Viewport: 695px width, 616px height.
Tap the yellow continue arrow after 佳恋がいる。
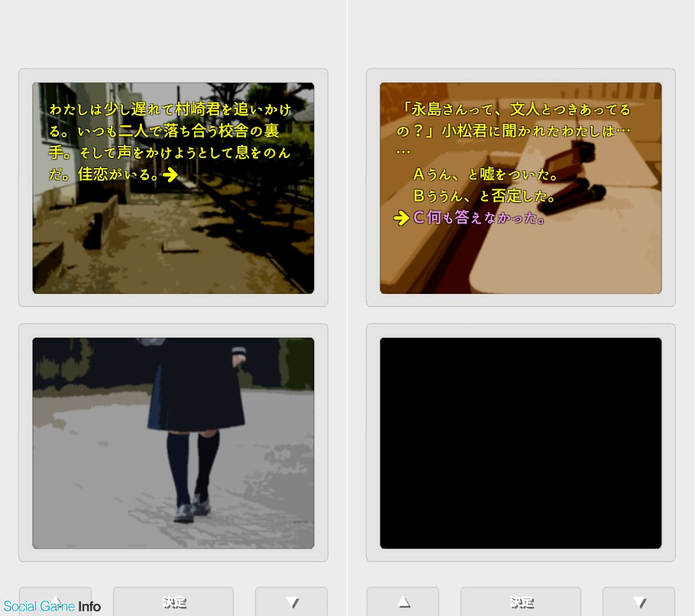(170, 175)
